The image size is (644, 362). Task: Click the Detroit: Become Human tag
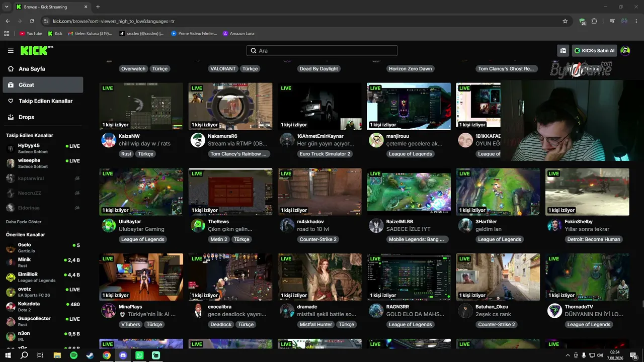click(x=594, y=239)
